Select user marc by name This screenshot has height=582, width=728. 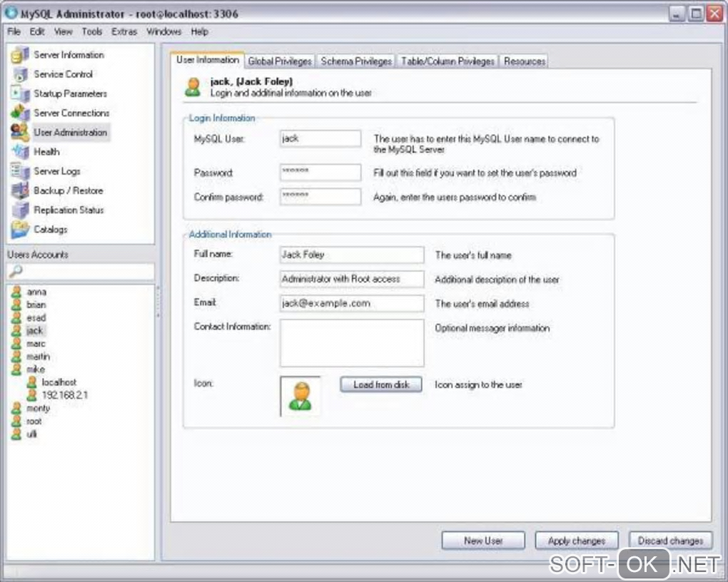pos(36,344)
